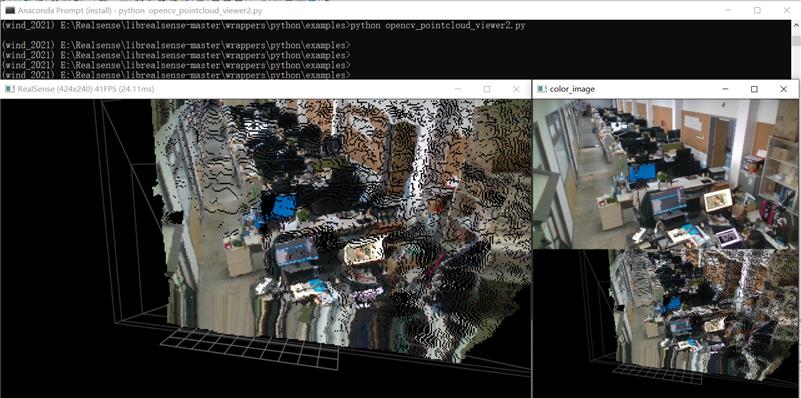The image size is (801, 398).
Task: Click the color_image title text
Action: point(572,89)
